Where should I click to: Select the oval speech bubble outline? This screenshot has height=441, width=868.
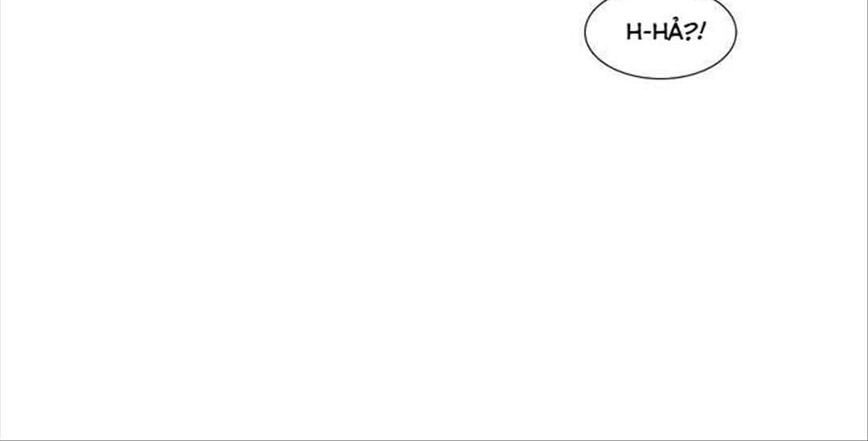[661, 38]
